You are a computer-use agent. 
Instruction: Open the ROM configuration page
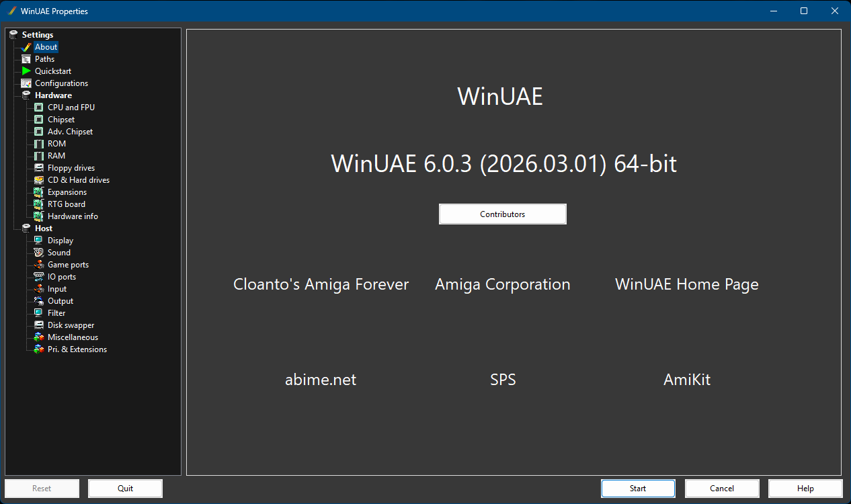point(56,143)
